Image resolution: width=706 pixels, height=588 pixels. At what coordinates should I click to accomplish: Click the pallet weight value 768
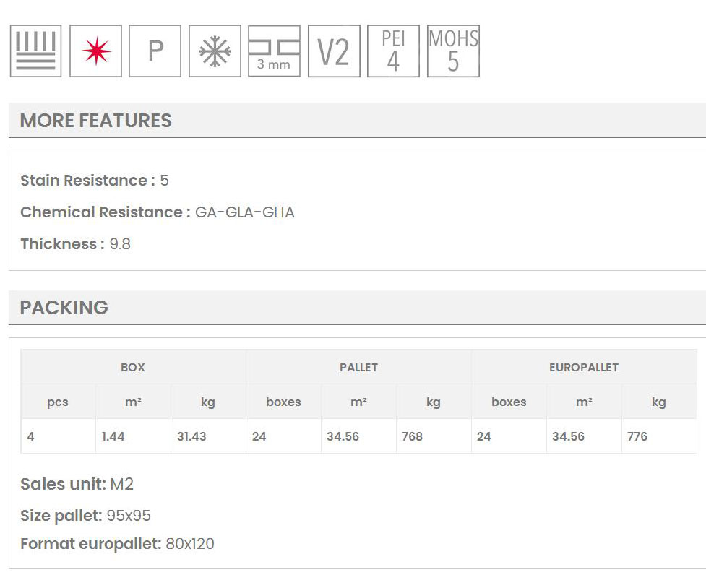pos(412,436)
